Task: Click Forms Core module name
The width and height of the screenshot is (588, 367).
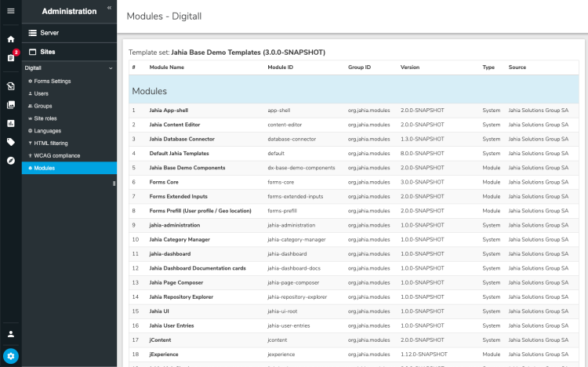Action: 164,182
